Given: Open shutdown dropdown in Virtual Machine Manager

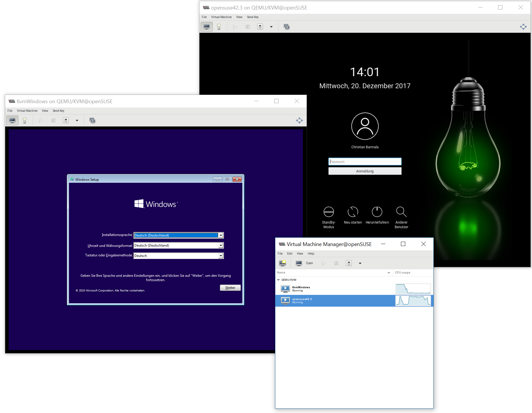Looking at the screenshot, I should pos(360,263).
